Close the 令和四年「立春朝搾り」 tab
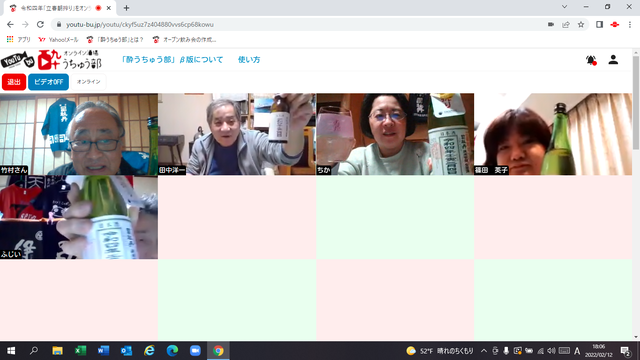 tap(109, 8)
